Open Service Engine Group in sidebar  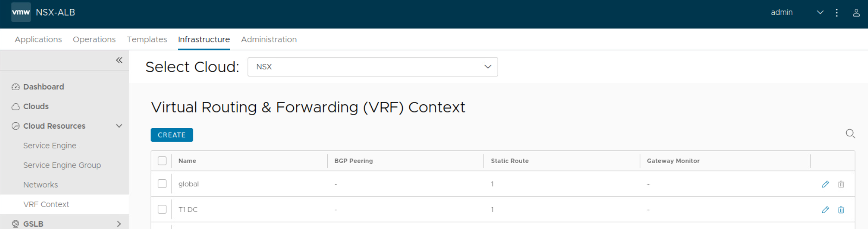coord(62,165)
